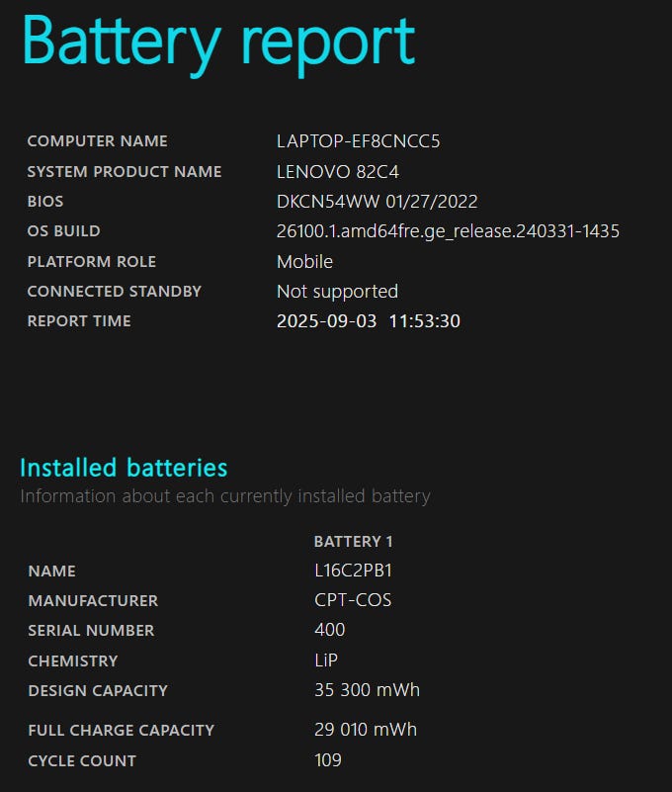
Task: Click the Battery report main heading
Action: [218, 43]
